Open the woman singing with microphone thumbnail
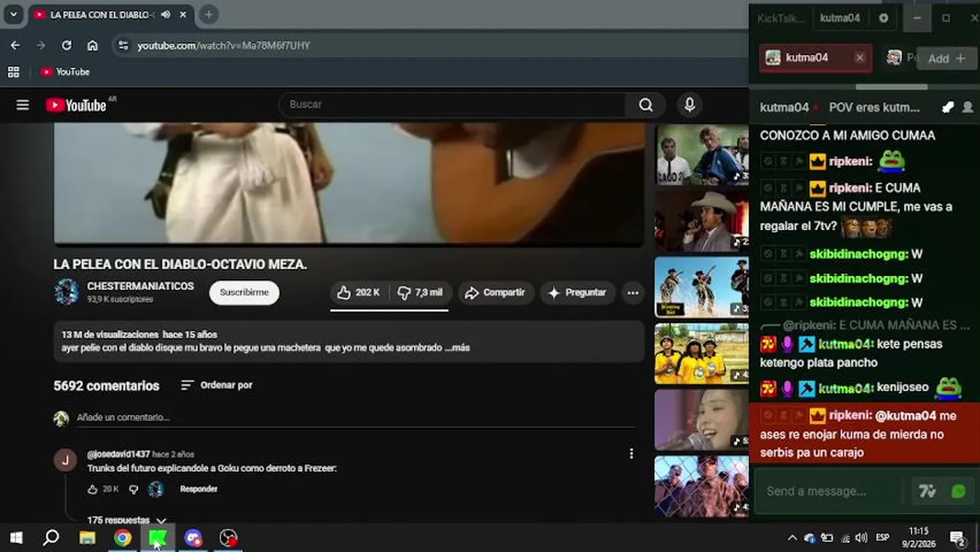The image size is (980, 552). [702, 419]
